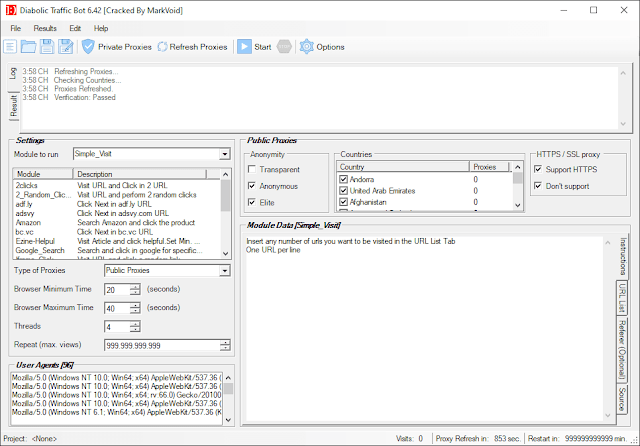
Task: Sort by Description column header
Action: coord(140,174)
